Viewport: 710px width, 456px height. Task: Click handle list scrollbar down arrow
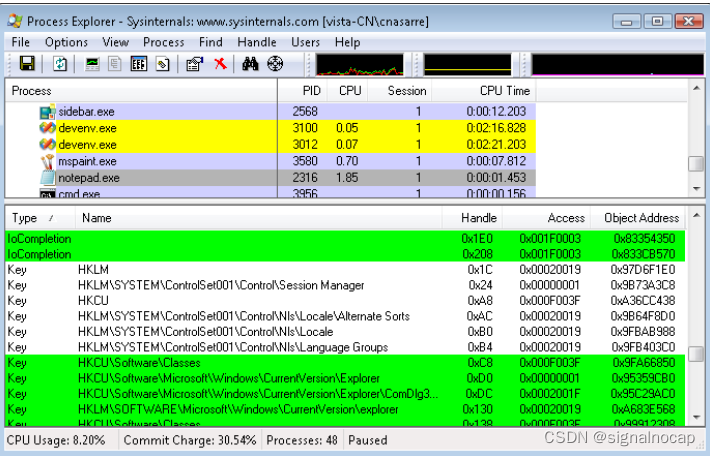point(696,418)
